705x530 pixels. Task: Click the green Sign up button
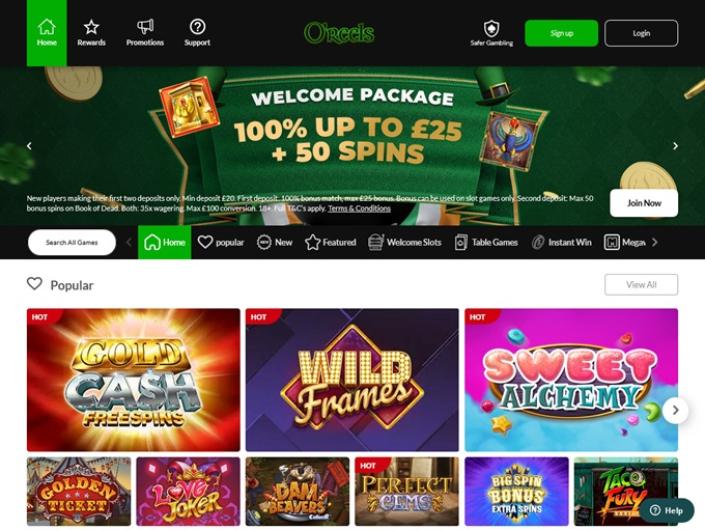(x=562, y=33)
